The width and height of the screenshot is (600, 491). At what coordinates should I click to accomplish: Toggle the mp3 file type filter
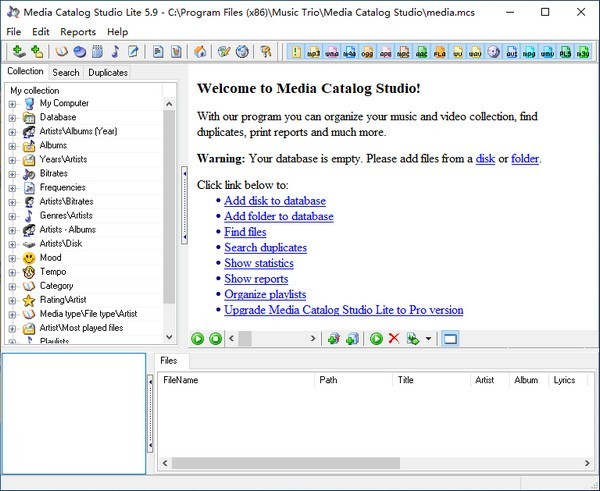pos(313,52)
